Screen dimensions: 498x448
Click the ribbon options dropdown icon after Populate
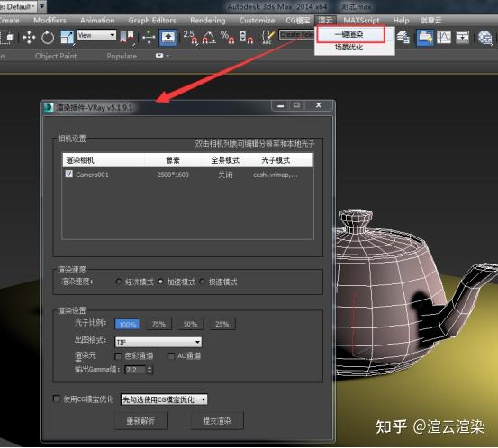[x=162, y=56]
